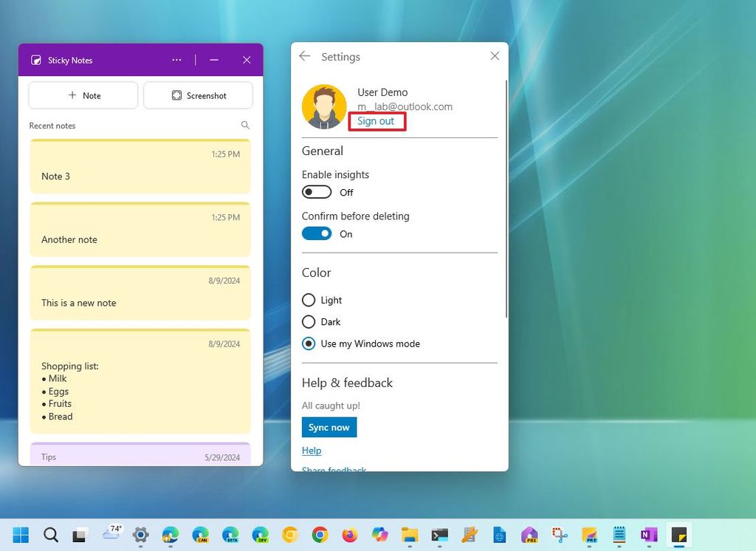Open the Shopping list note

coord(140,380)
